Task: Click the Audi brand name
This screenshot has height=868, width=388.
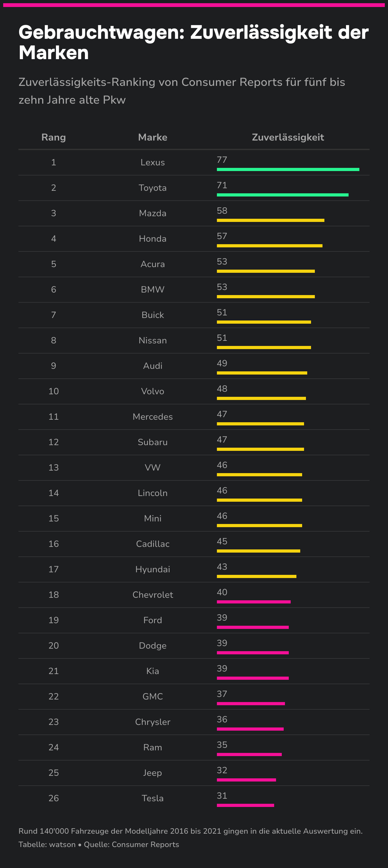Action: pos(153,366)
